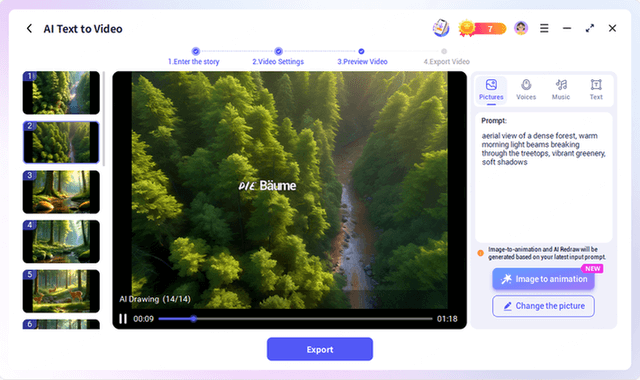Click the 'Prompt:' label
The height and width of the screenshot is (380, 640).
pos(494,121)
